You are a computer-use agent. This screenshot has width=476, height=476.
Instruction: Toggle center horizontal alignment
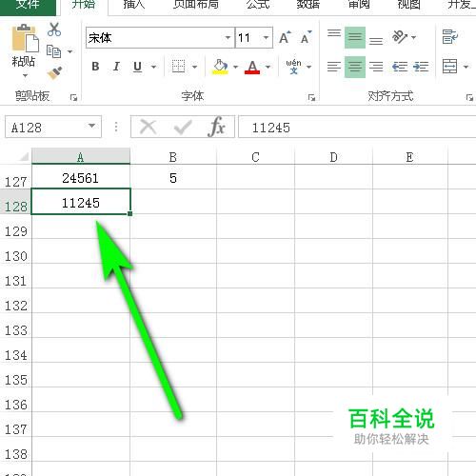(x=355, y=67)
